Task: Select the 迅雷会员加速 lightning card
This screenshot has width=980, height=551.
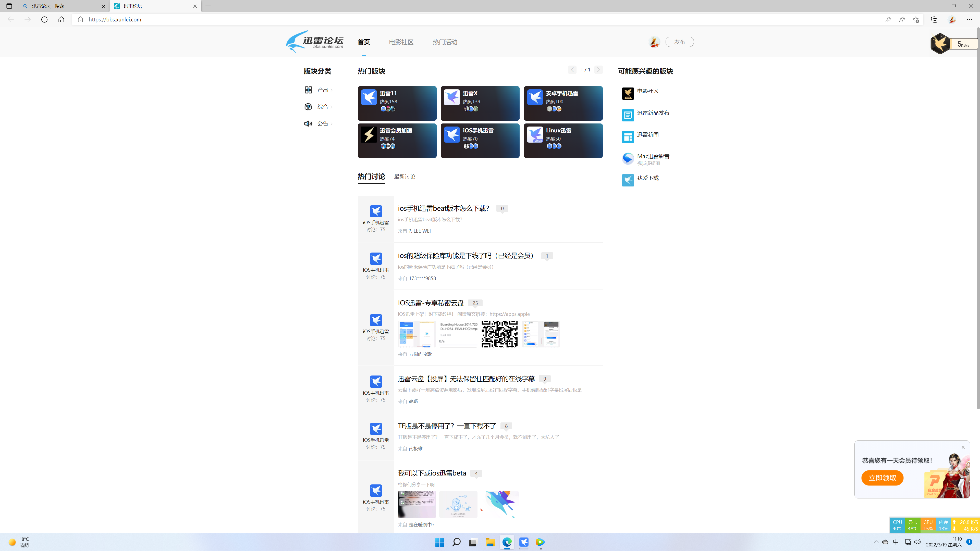Action: [x=397, y=140]
